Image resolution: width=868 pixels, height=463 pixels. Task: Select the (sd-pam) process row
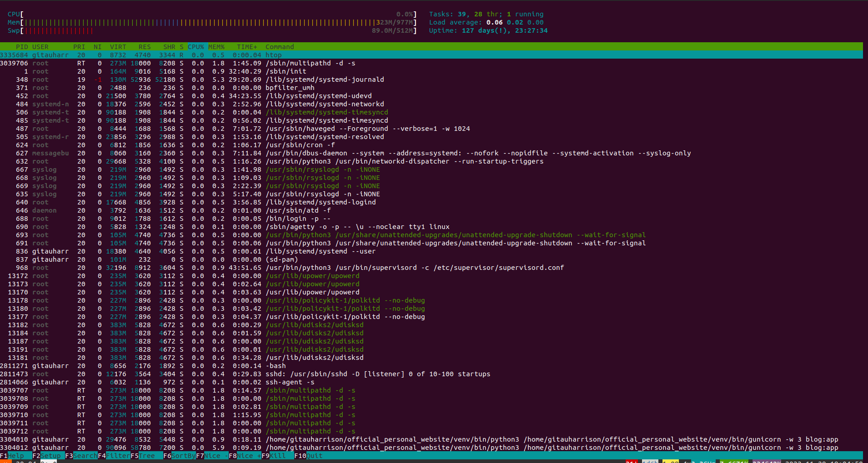point(431,259)
